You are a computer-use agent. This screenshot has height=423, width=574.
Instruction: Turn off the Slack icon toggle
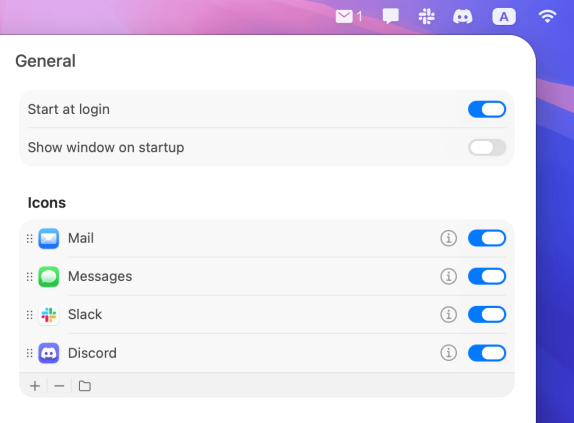pos(487,314)
